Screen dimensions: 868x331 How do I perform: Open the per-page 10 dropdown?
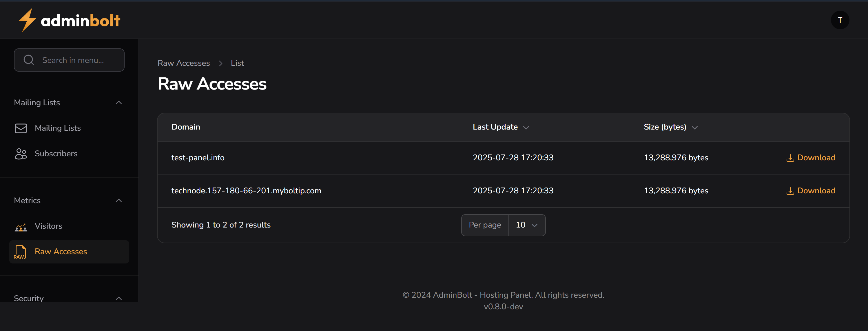pos(526,225)
